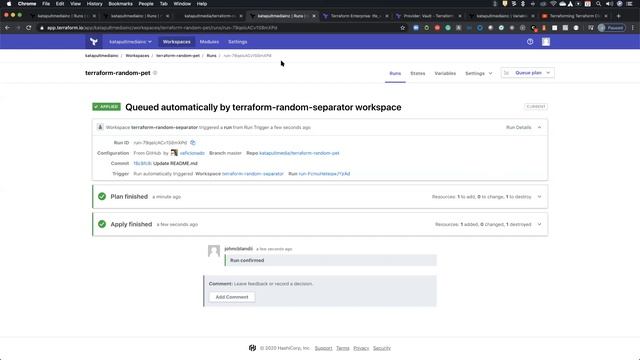Go back with browser back arrow

point(7,28)
